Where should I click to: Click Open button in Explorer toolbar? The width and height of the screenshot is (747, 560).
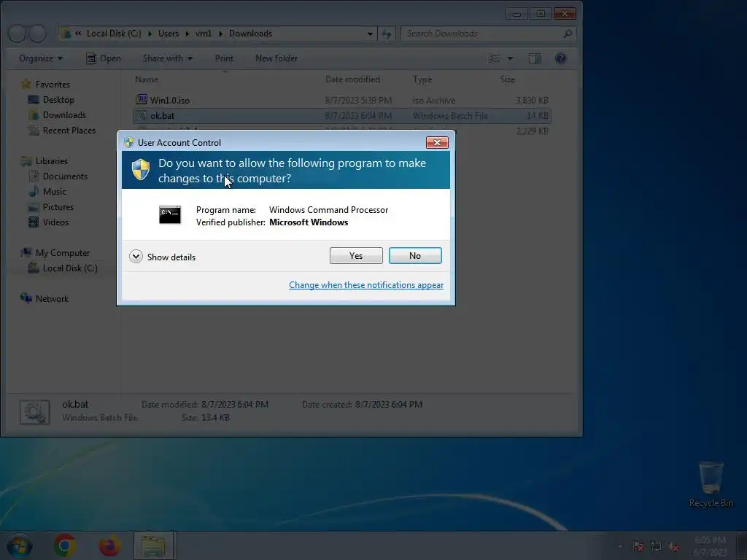(x=104, y=58)
